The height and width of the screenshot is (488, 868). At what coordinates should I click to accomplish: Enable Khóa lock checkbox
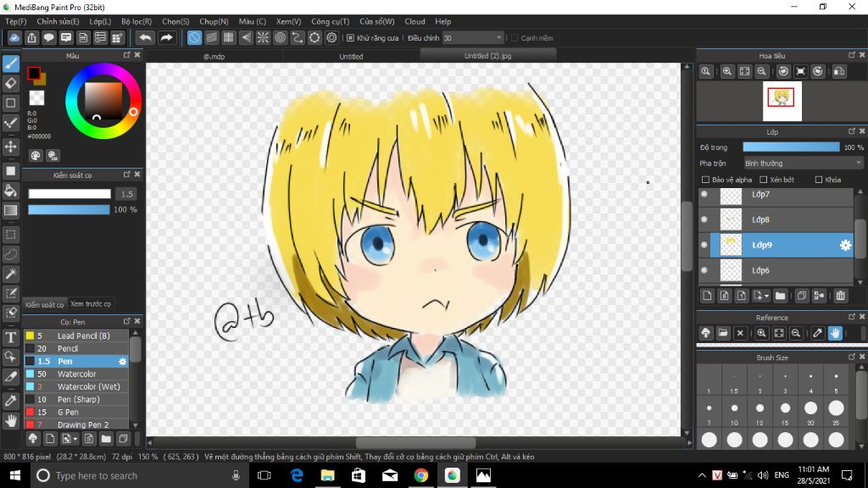[819, 180]
